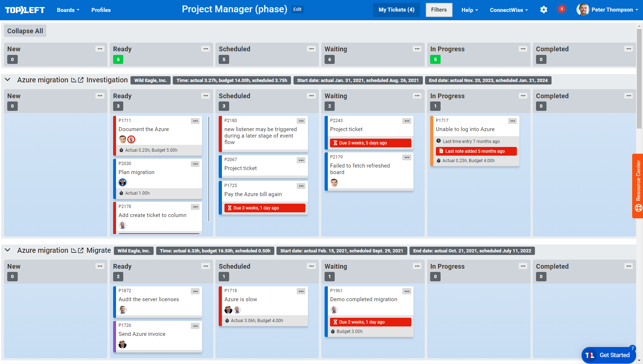
Task: Open ticket Demo completed migration
Action: pyautogui.click(x=364, y=299)
